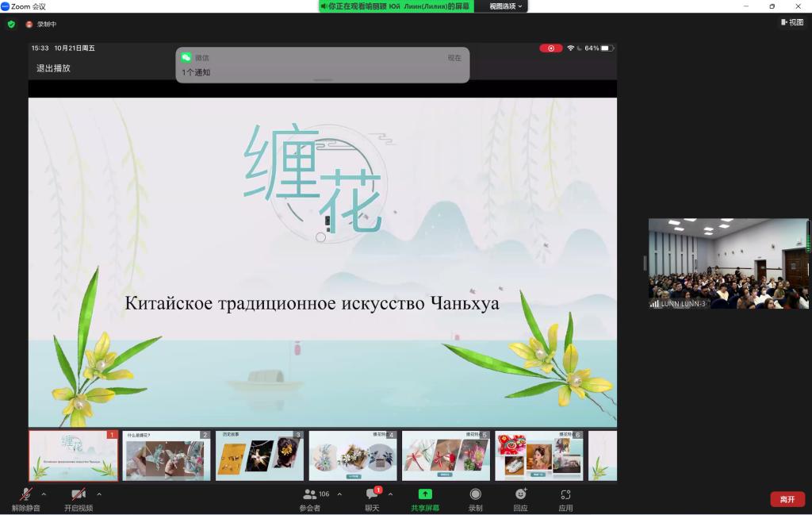Select slide thumbnail number 5

click(446, 456)
